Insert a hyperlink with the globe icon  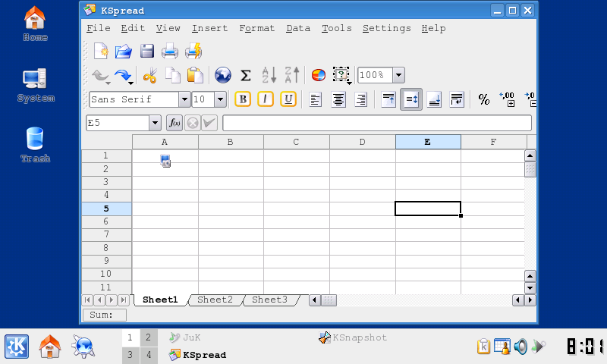tap(223, 75)
